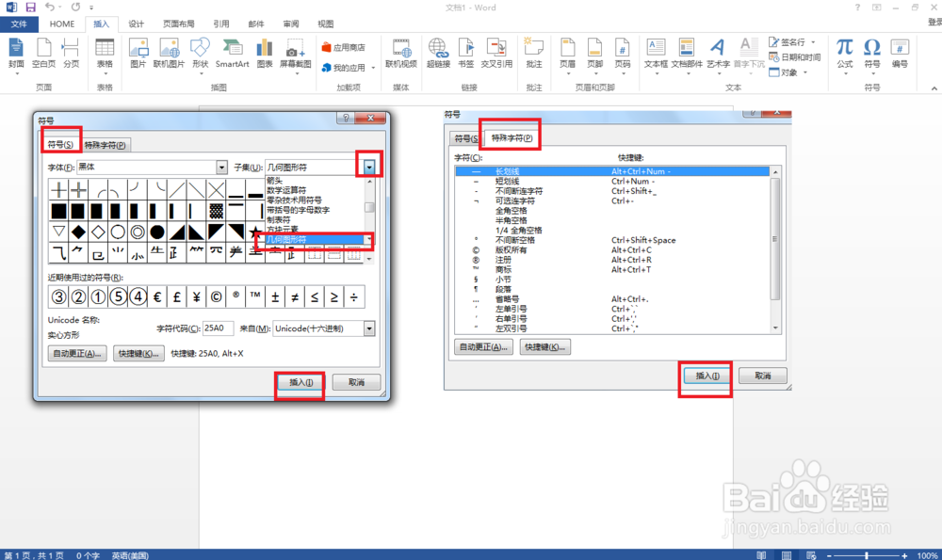Click AutoCorrect button in left dialog
Image resolution: width=942 pixels, height=560 pixels.
[x=77, y=354]
